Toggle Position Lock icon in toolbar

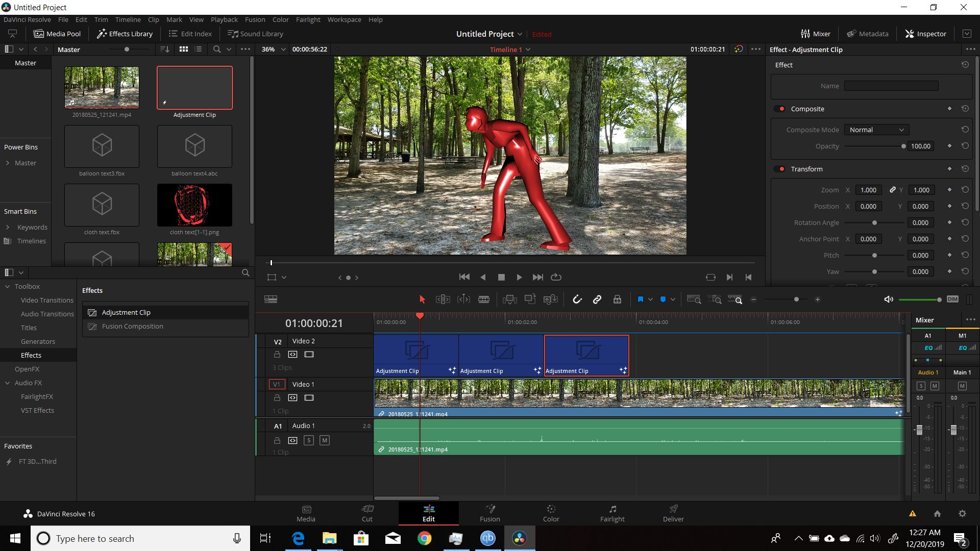(617, 299)
